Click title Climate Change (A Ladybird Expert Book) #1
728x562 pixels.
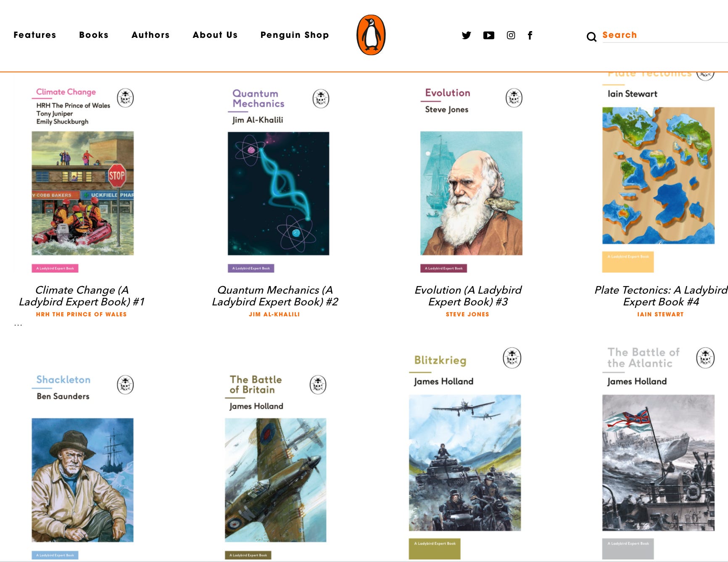click(x=82, y=296)
